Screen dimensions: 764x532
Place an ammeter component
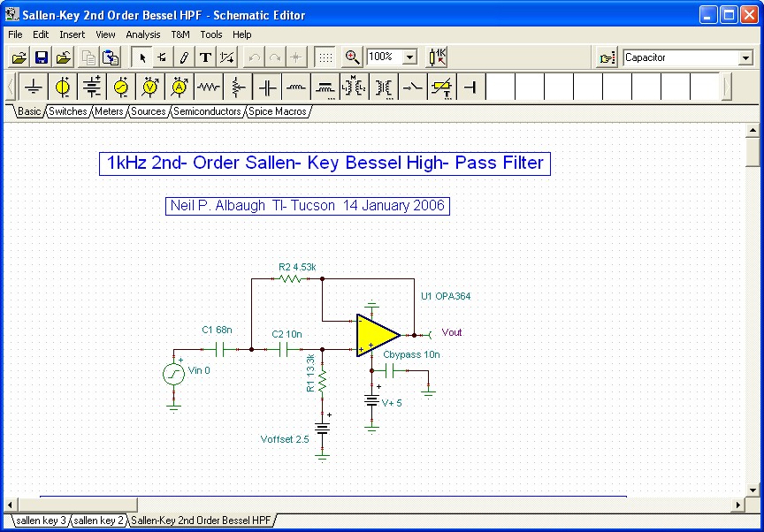pos(180,87)
